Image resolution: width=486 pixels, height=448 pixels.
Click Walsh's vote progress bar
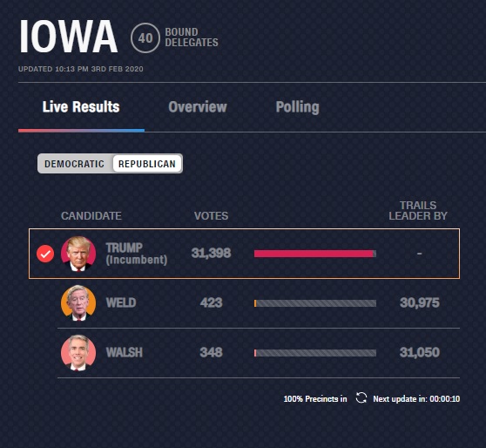click(315, 353)
